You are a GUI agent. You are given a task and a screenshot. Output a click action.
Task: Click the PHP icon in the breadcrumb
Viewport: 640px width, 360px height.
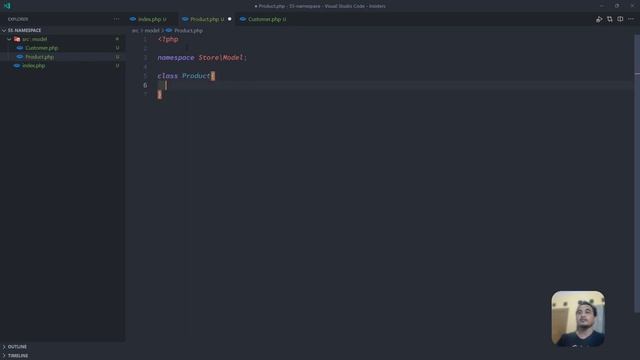click(169, 30)
